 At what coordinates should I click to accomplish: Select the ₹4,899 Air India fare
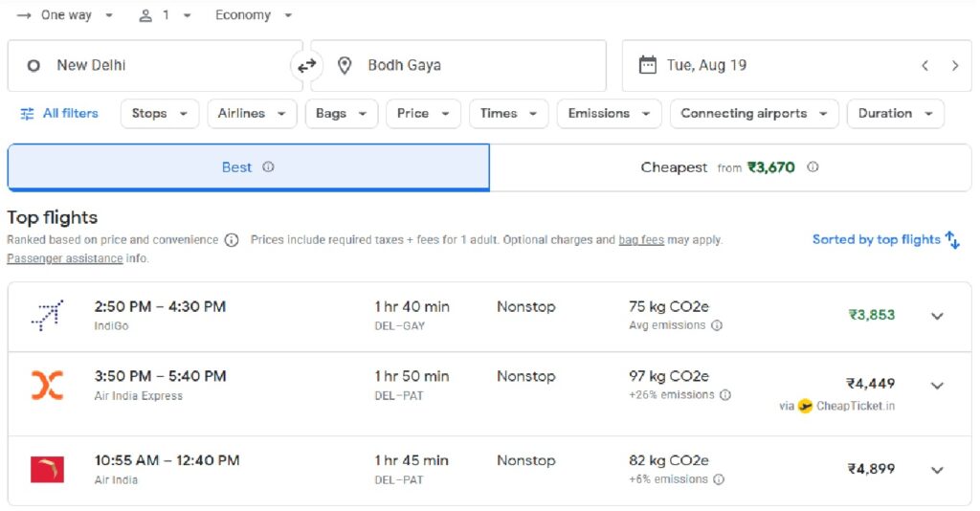(x=871, y=469)
